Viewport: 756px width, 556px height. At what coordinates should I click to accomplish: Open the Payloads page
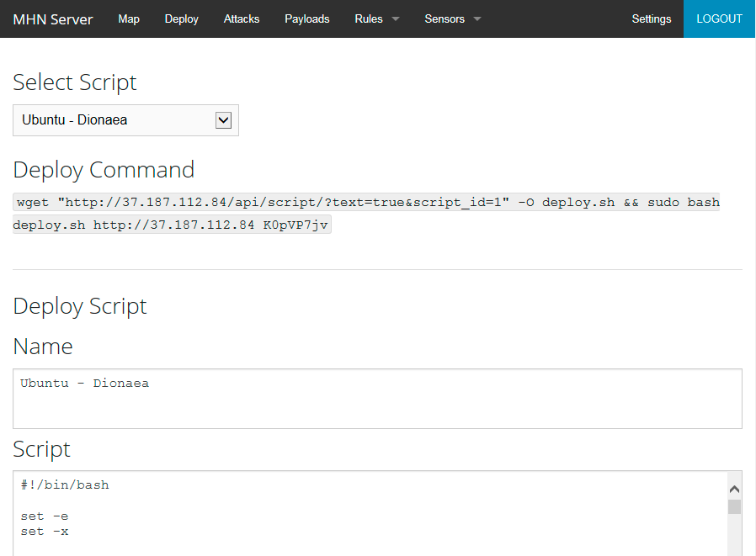pos(306,19)
